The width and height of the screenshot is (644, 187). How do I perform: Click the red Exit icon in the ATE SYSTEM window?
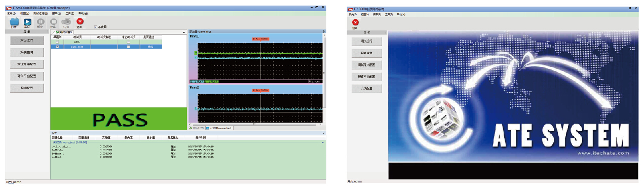(x=355, y=22)
